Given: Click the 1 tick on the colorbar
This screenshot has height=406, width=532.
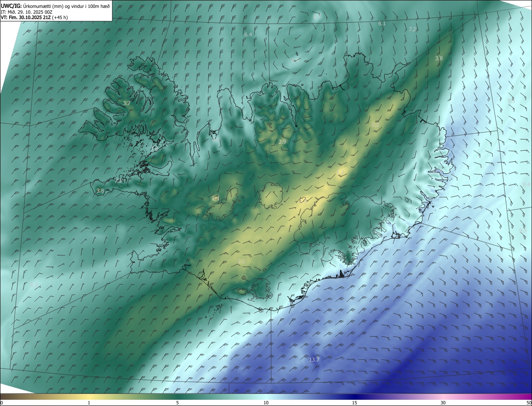Looking at the screenshot, I should coord(89,403).
